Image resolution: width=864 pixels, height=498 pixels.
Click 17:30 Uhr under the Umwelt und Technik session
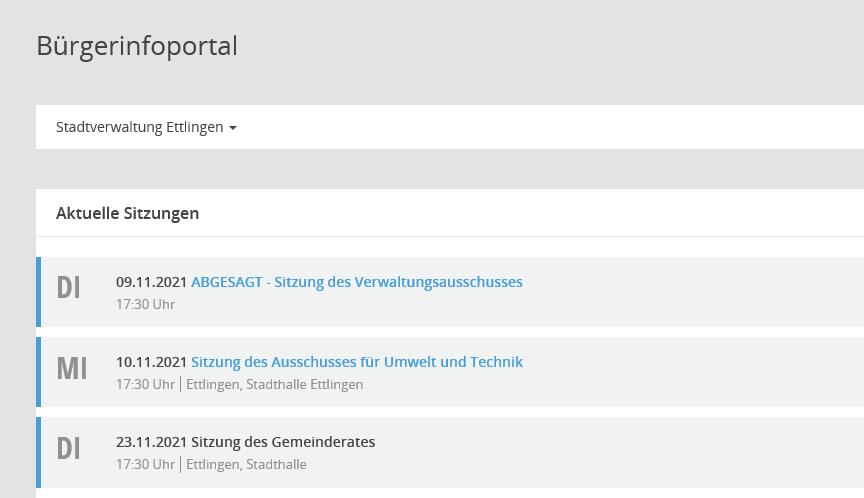pyautogui.click(x=145, y=384)
